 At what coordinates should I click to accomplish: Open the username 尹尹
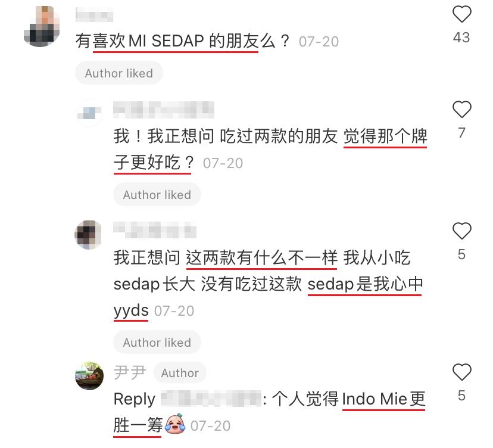130,373
